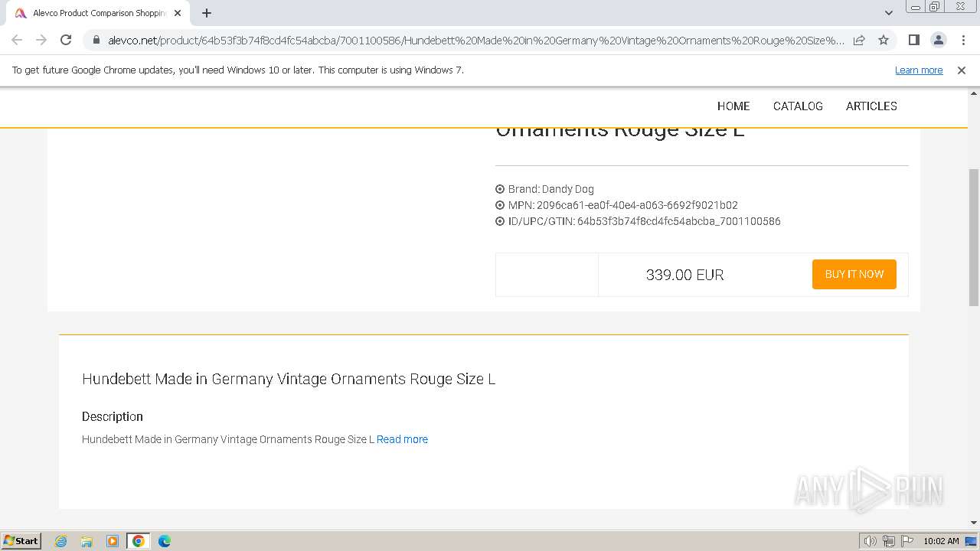Launch Internet Explorer from taskbar
Screen dimensions: 980x551
60,541
